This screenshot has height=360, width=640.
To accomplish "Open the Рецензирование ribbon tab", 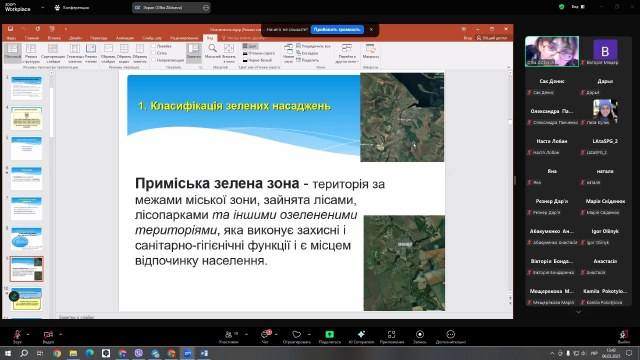I will [184, 38].
